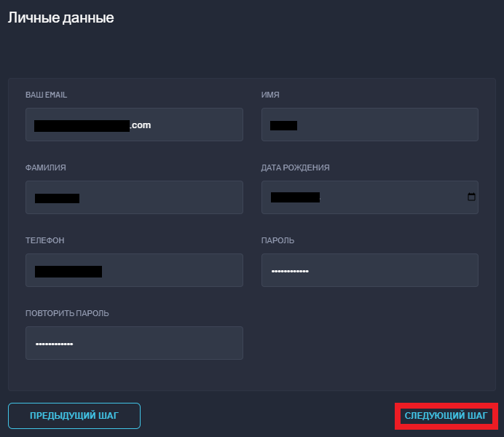
Task: Go back with ПРЕДЫДУЩИЙ ШАГ button
Action: click(74, 416)
